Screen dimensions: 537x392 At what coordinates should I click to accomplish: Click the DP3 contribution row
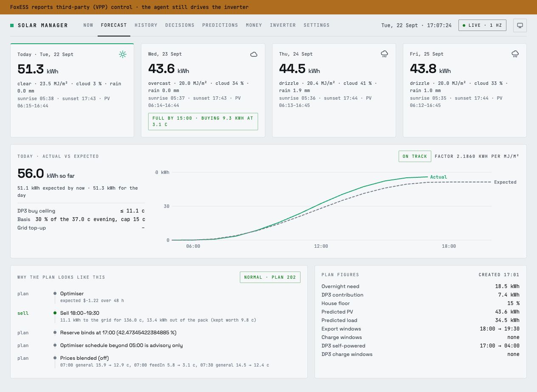[x=420, y=295]
